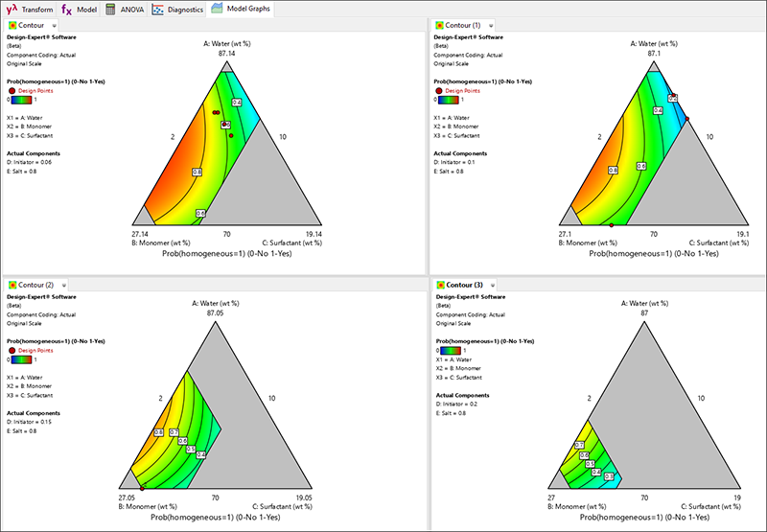Click the Contour (1) tab's heatmap icon
The width and height of the screenshot is (767, 532).
[x=440, y=26]
